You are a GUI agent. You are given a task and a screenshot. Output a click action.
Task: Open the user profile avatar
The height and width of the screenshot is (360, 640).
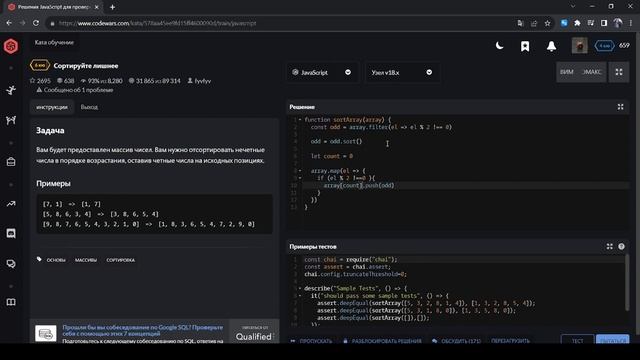coord(580,46)
